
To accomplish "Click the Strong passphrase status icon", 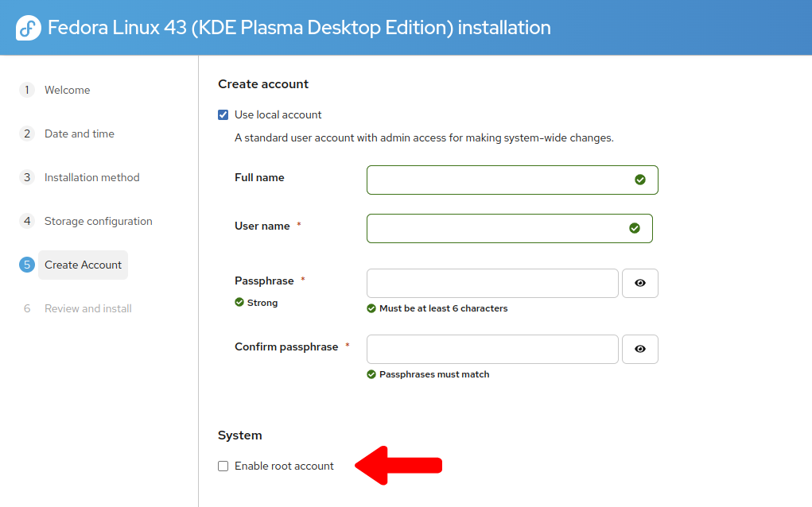I will coord(239,303).
